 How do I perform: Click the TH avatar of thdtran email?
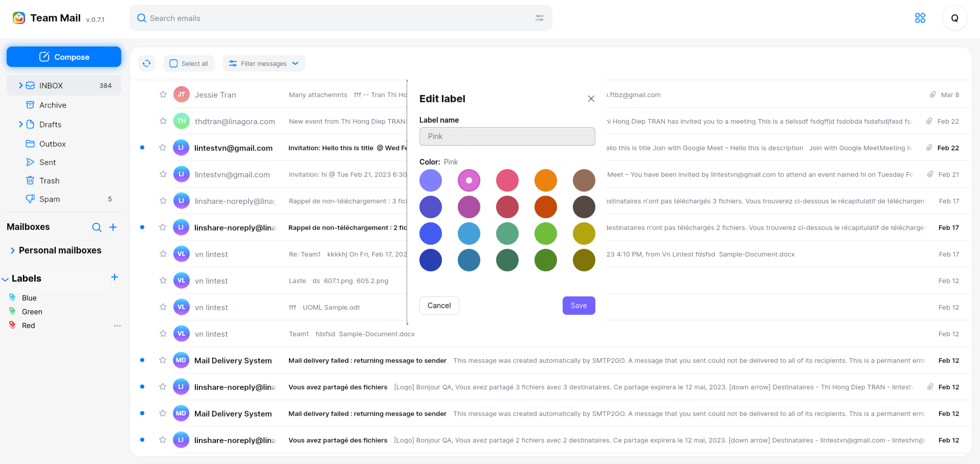182,121
